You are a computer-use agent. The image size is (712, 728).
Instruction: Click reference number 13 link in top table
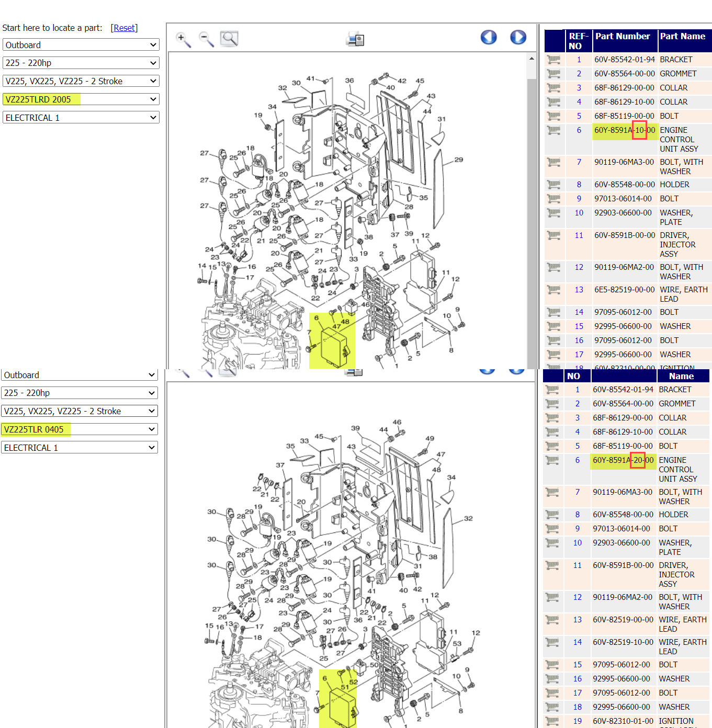coord(579,290)
